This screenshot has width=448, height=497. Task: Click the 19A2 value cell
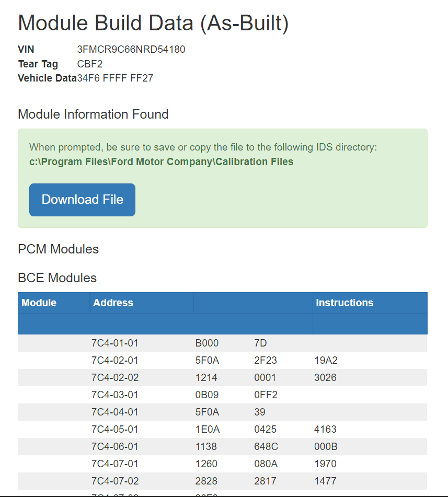coord(325,361)
